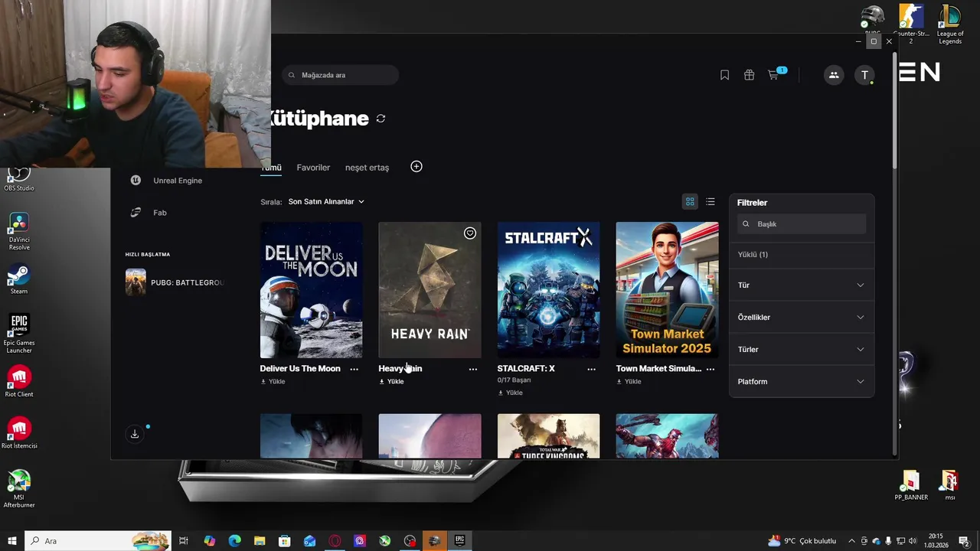Open Total War Three Kingdoms cover
This screenshot has width=980, height=551.
[548, 436]
